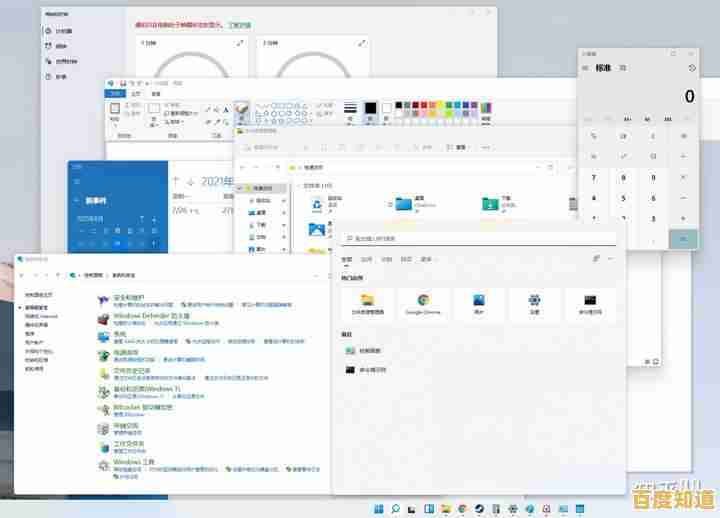The image size is (720, 518).
Task: Go to next period arrow in Calendar
Action: point(191,181)
